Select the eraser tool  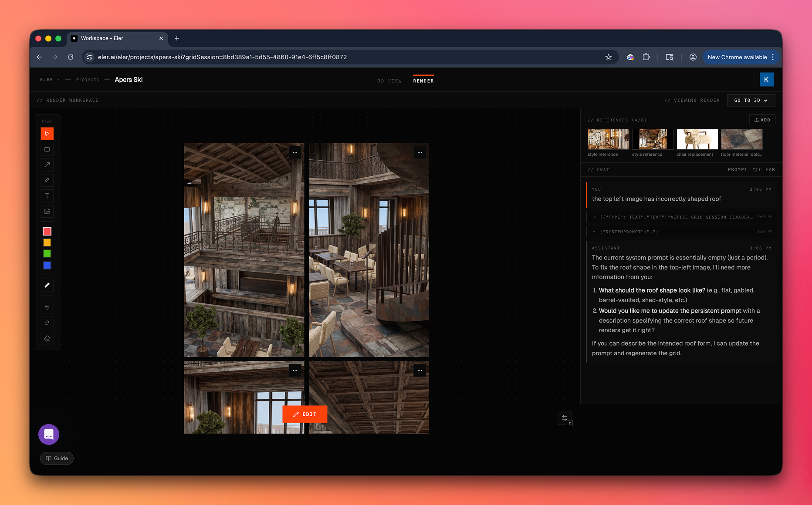coord(47,338)
